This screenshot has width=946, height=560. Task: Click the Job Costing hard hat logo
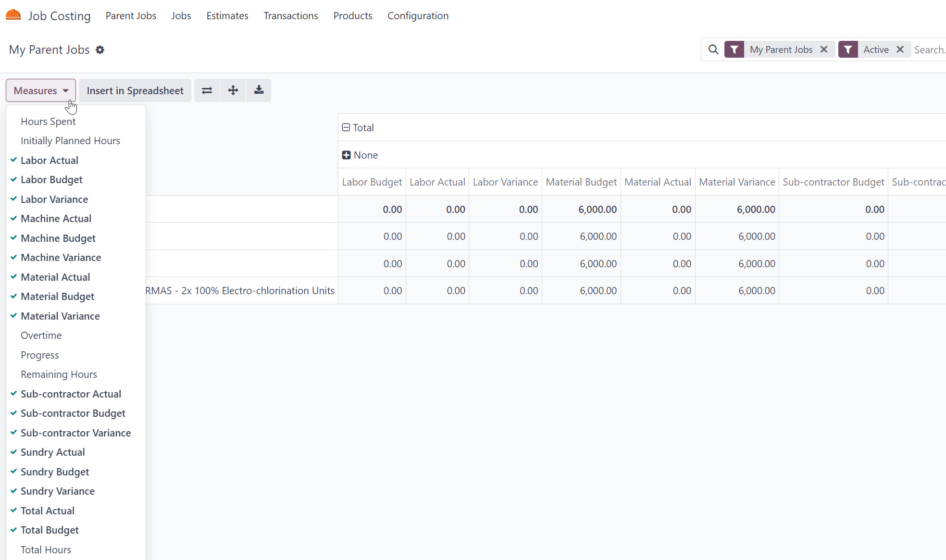tap(13, 15)
